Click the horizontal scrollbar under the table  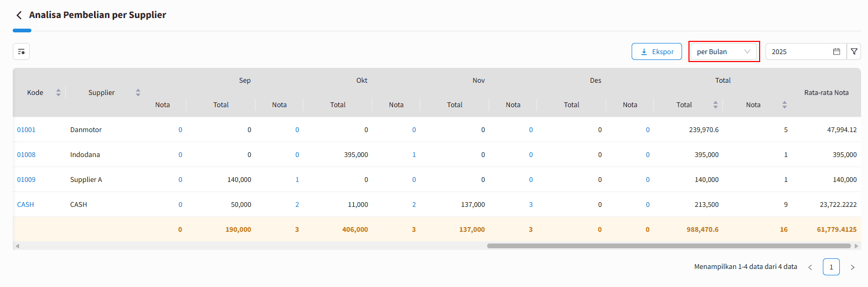pos(668,246)
